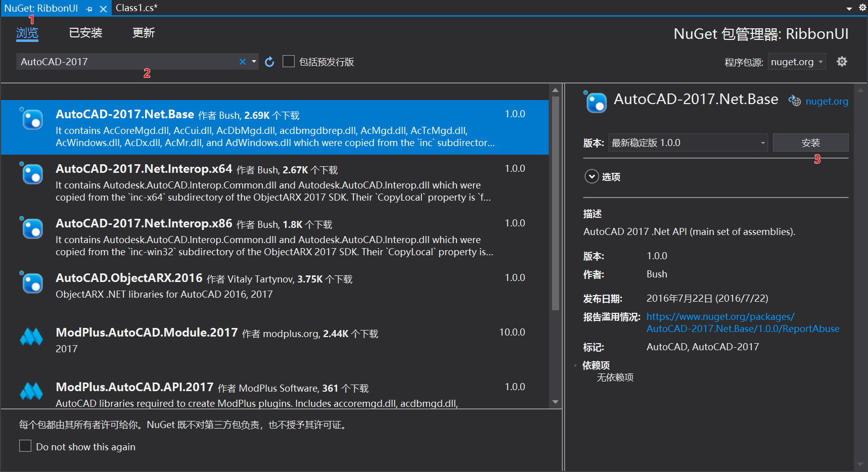This screenshot has height=472, width=868.
Task: Pin the NuGet: RibbonUI tab
Action: pos(89,9)
